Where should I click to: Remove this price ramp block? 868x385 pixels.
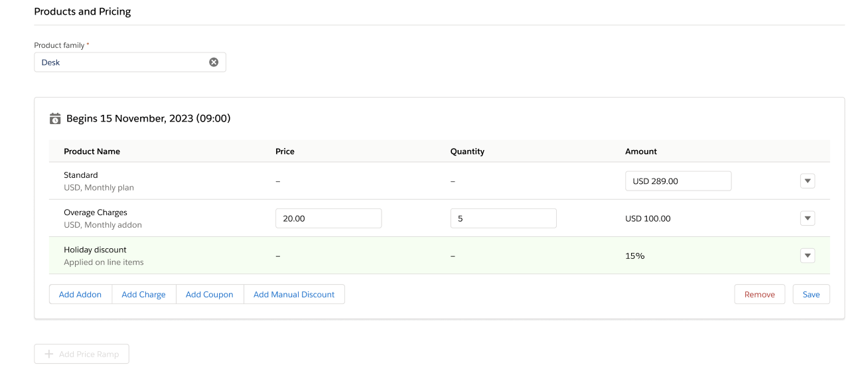click(x=759, y=295)
